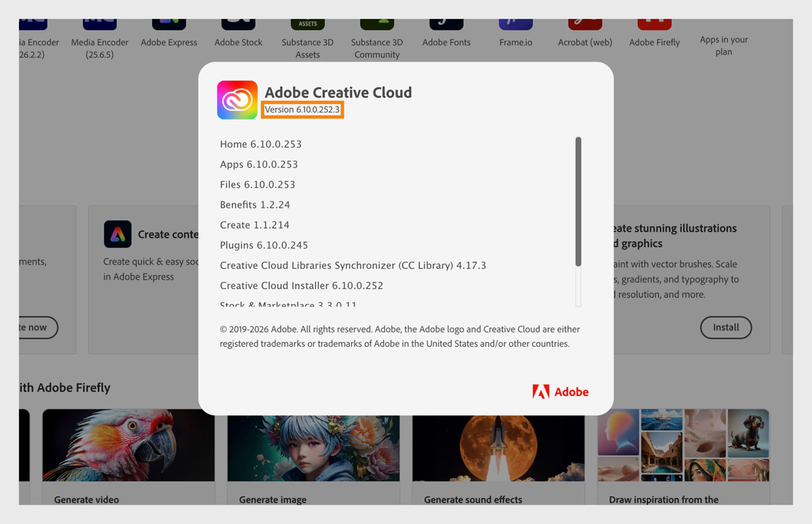Click the Create content card heading
This screenshot has width=812, height=524.
point(168,235)
